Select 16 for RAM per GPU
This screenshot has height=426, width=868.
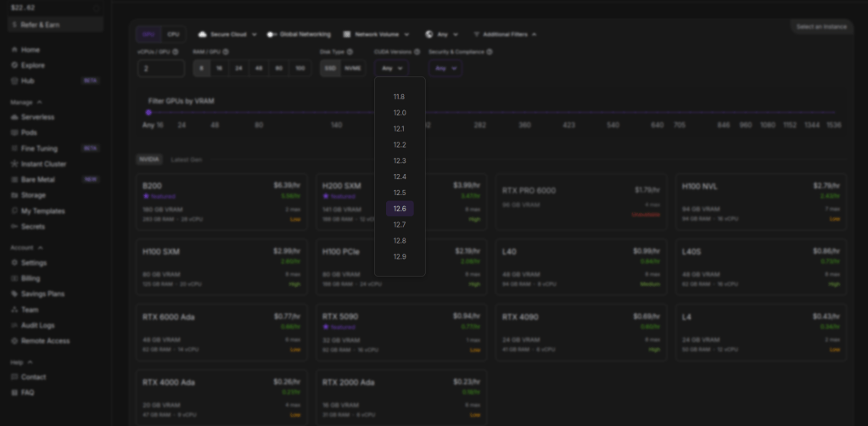(219, 68)
